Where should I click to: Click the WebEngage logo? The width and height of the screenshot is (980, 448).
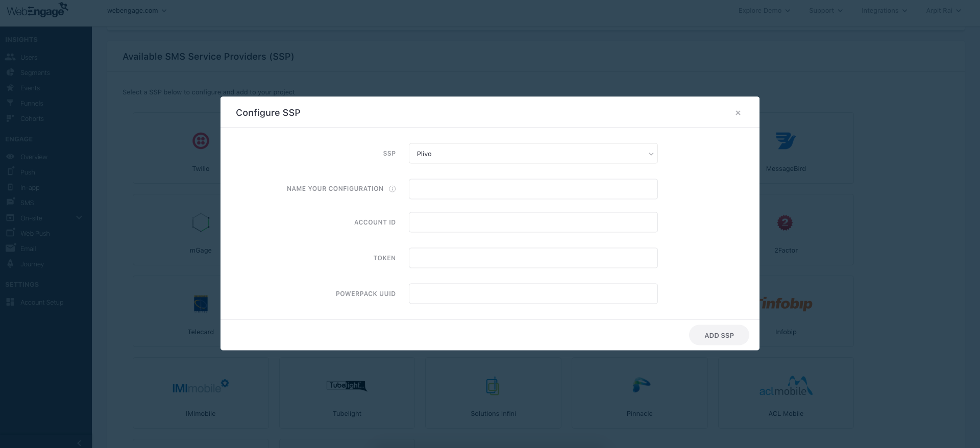pyautogui.click(x=37, y=10)
